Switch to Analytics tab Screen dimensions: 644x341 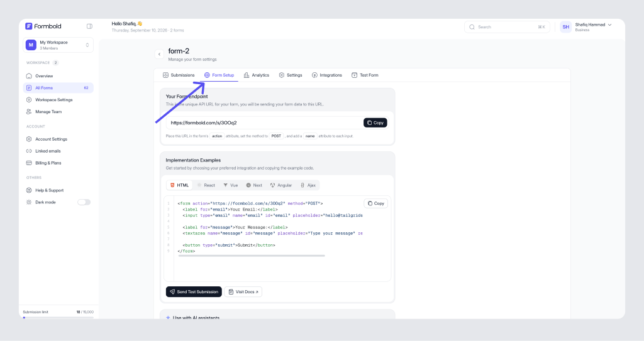coord(257,75)
